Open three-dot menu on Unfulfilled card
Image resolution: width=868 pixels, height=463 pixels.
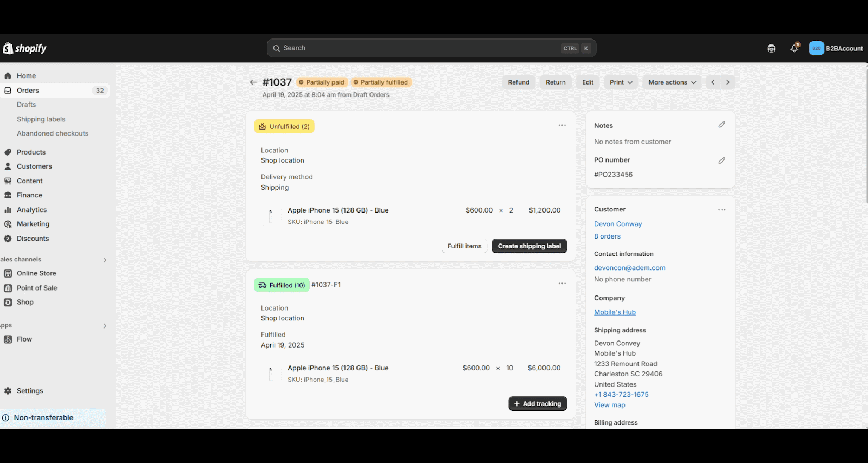coord(562,126)
